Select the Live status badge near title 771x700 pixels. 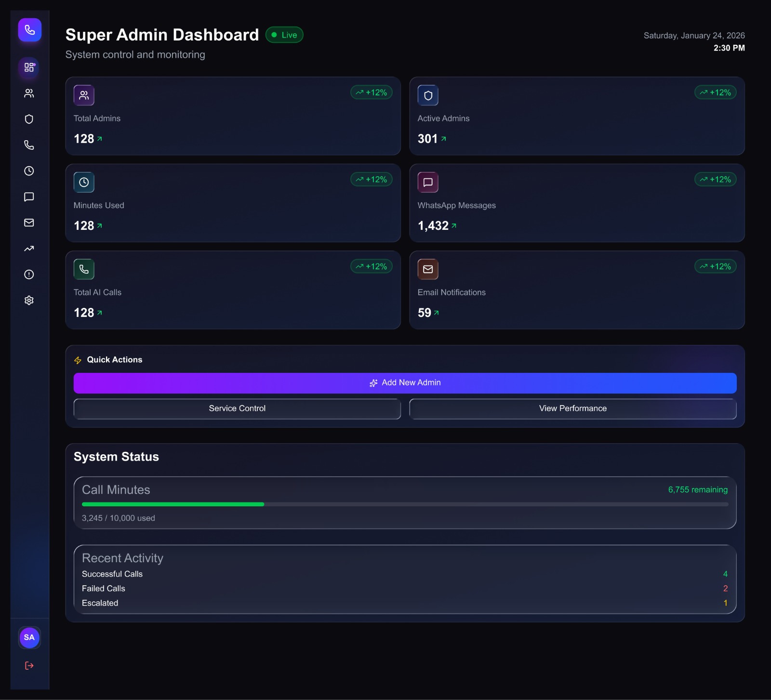point(284,35)
